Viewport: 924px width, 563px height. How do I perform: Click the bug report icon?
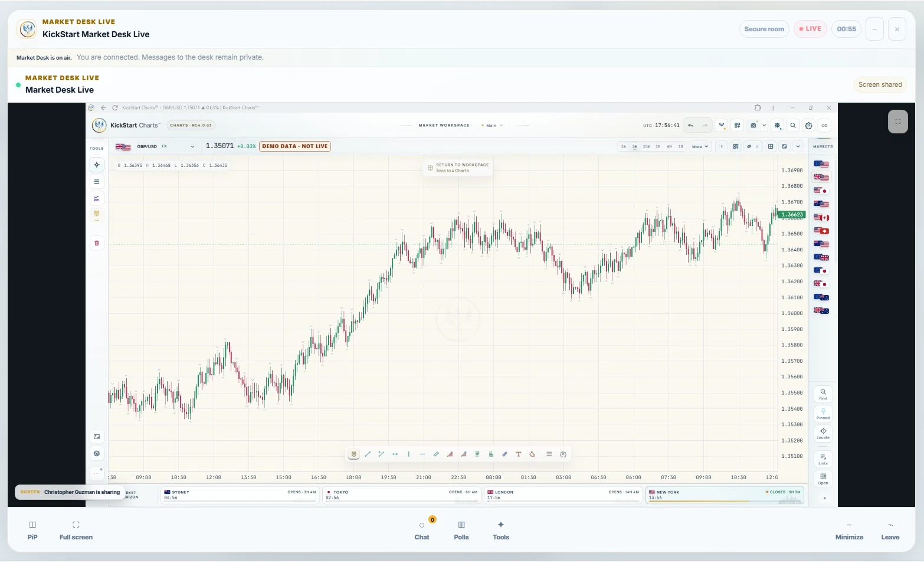[x=778, y=126]
